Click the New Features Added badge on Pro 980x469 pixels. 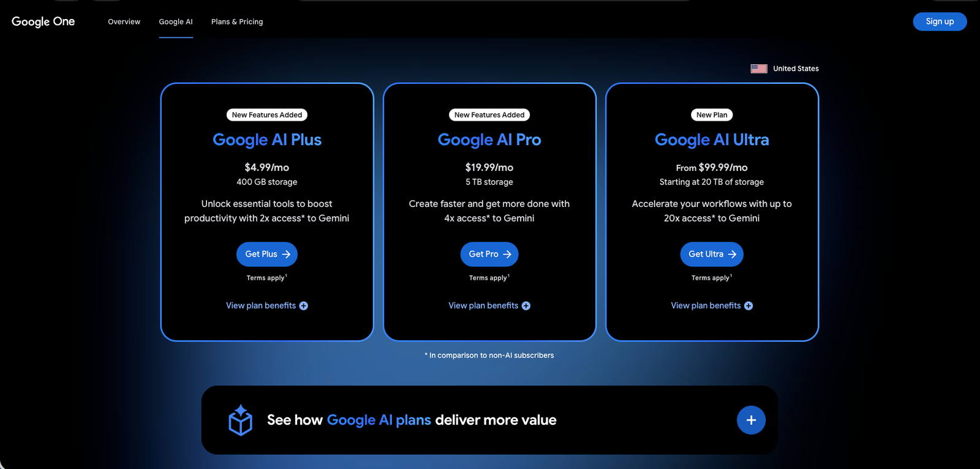[489, 114]
